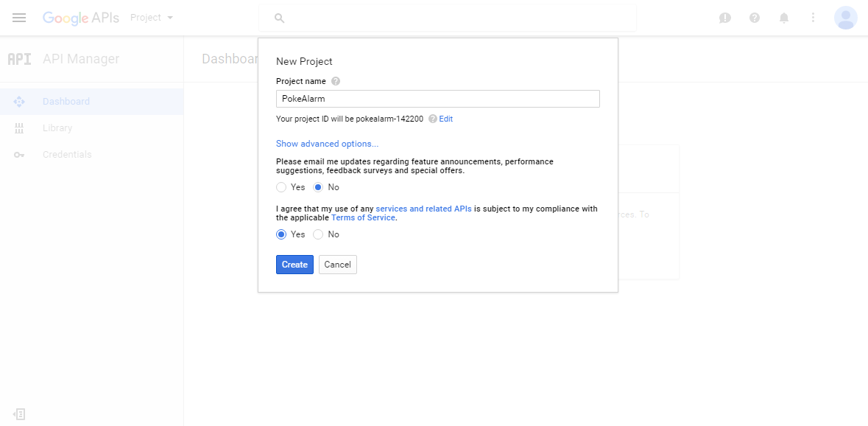868x426 pixels.
Task: Click the user account avatar
Action: (845, 18)
